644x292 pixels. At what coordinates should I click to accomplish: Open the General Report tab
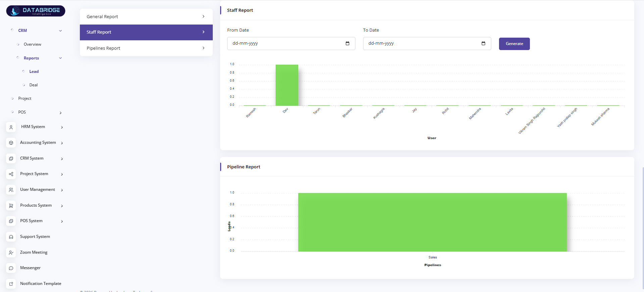[x=146, y=16]
